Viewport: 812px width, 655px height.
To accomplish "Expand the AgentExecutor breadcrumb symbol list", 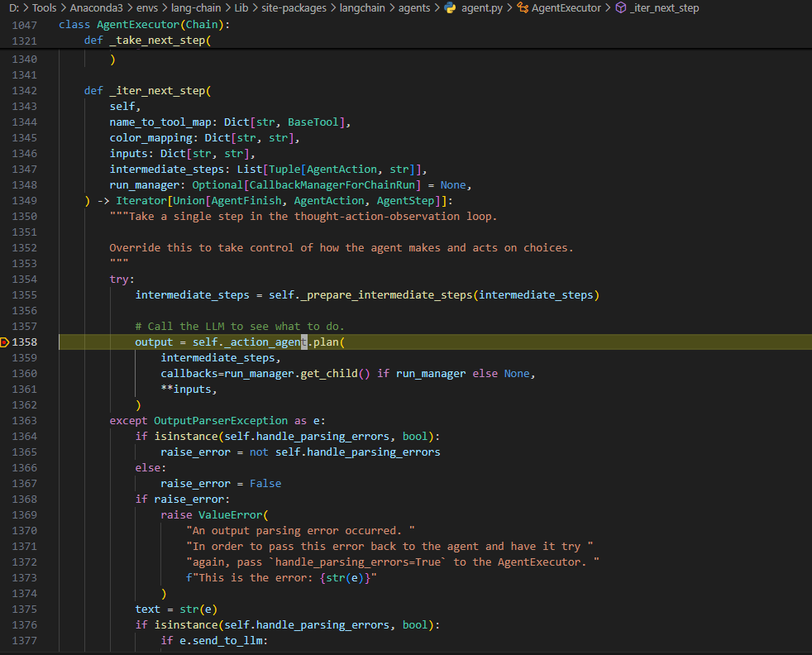I will pyautogui.click(x=566, y=8).
